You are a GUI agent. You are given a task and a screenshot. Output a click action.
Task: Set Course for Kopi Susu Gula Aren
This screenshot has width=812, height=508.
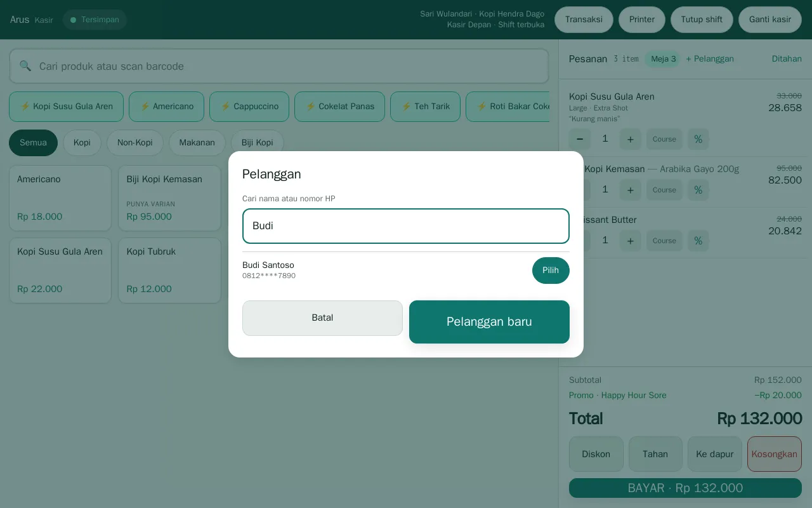tap(664, 139)
